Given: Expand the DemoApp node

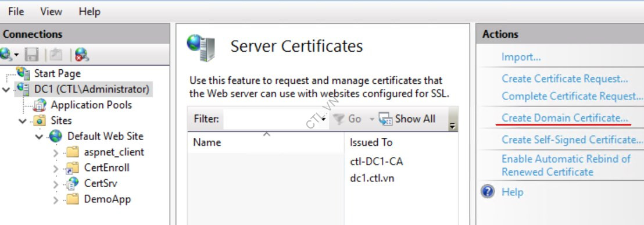Looking at the screenshot, I should 56,200.
